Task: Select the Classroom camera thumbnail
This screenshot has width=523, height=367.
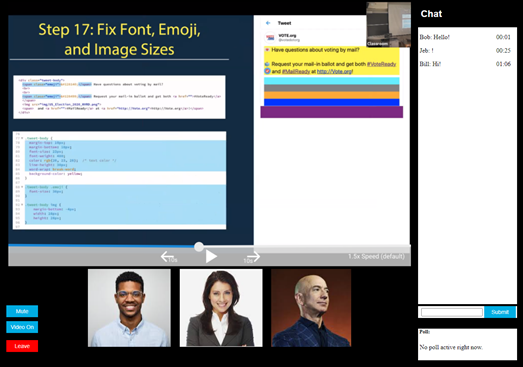Action: coord(389,24)
